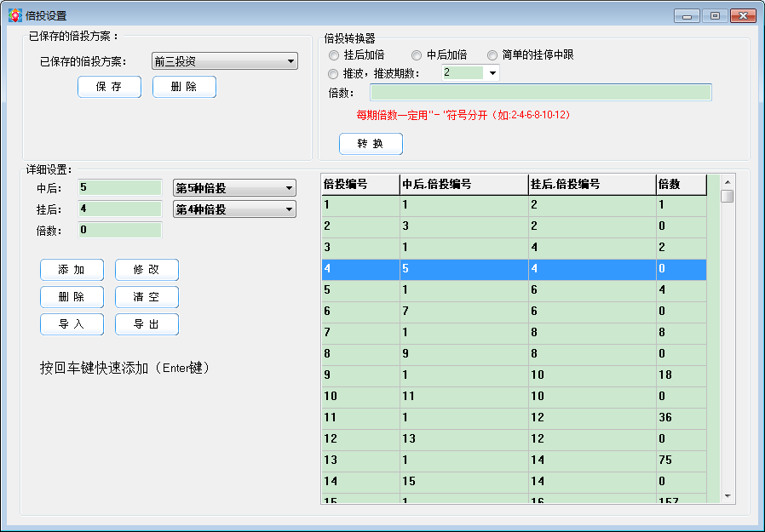This screenshot has height=532, width=765.
Task: Select the 中后加倍 radio option
Action: (x=417, y=54)
